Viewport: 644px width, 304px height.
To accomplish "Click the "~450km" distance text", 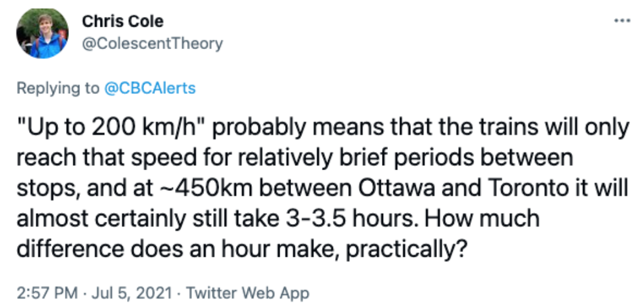I will click(204, 188).
